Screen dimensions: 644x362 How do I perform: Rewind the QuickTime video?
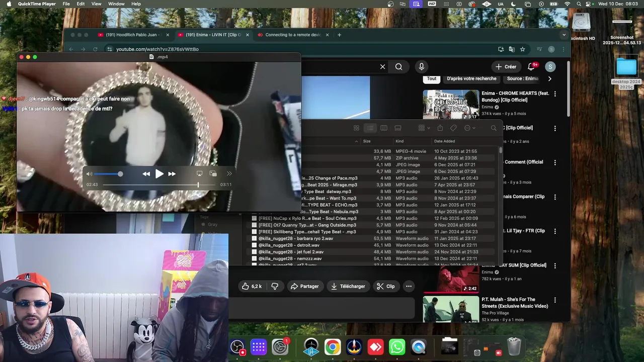[x=146, y=174]
